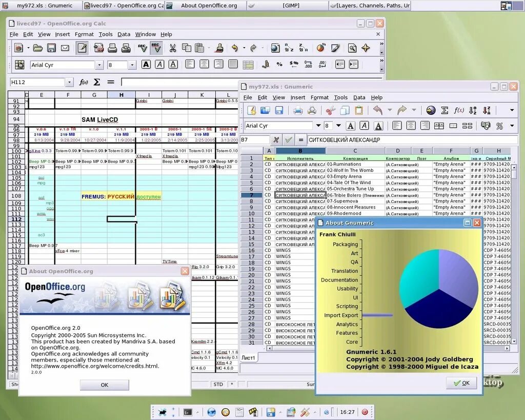This screenshot has width=525, height=420.
Task: Open file via folder icon in Calc toolbar
Action: tap(38, 48)
